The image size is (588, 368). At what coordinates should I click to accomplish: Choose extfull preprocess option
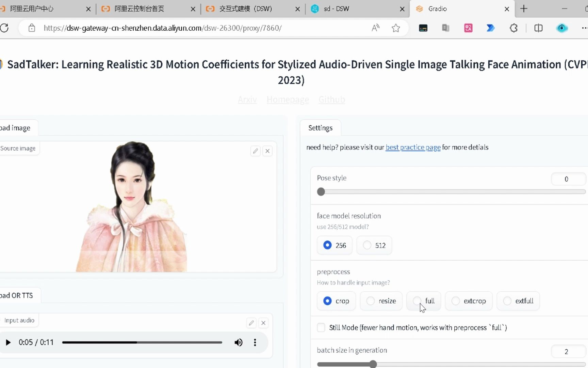(518, 301)
